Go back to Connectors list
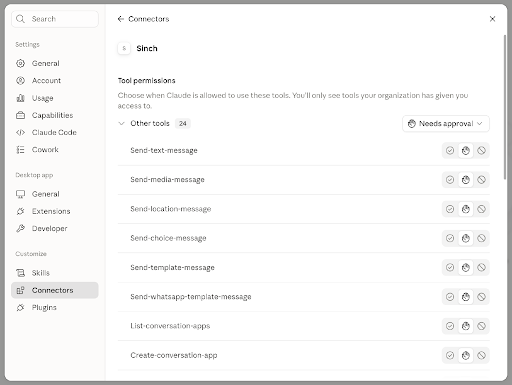512x385 pixels. 143,19
